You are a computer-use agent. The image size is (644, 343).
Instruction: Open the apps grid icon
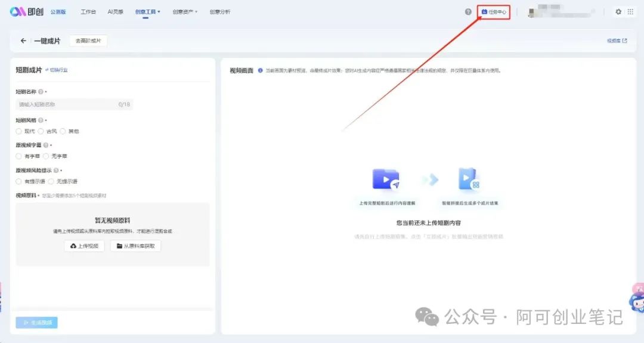click(630, 12)
